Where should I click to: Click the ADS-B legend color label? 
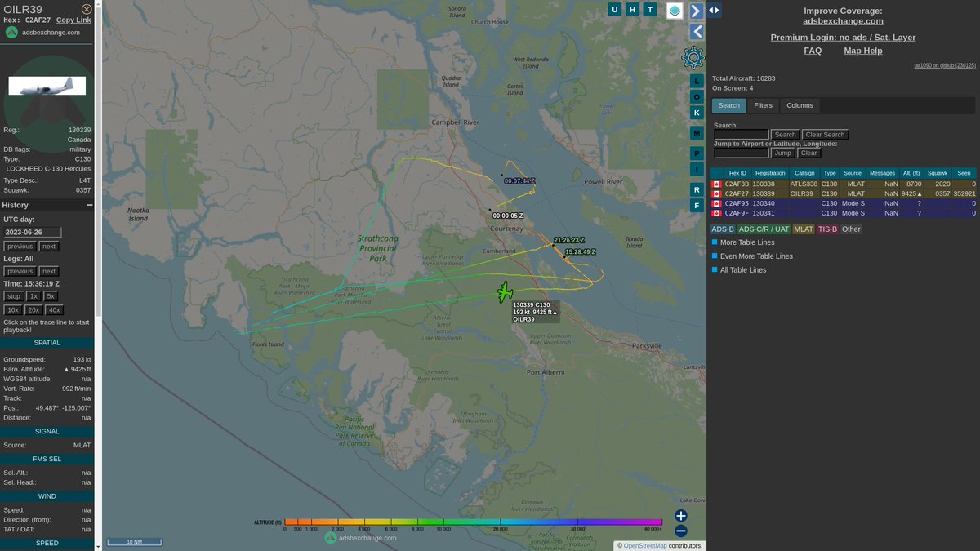click(x=722, y=229)
